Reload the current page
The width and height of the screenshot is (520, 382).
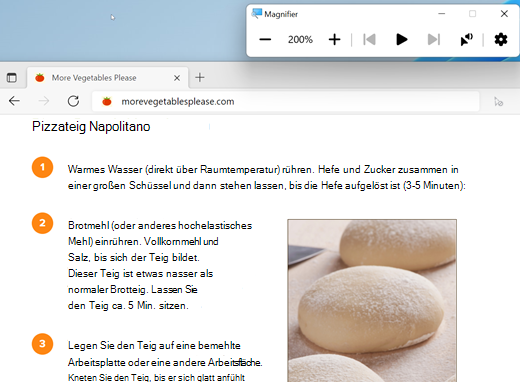click(73, 101)
